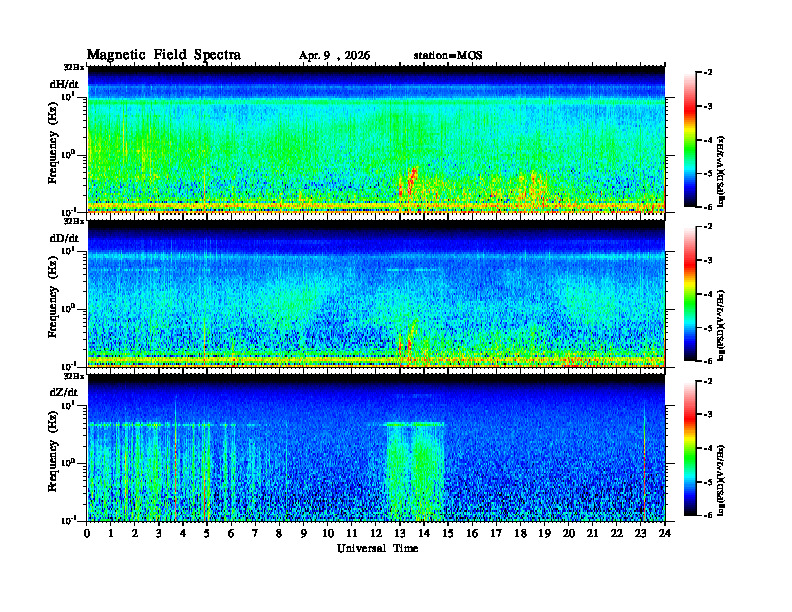Screen dimensions: 792x612
Task: Select the dD/dt panel label
Action: click(x=64, y=238)
